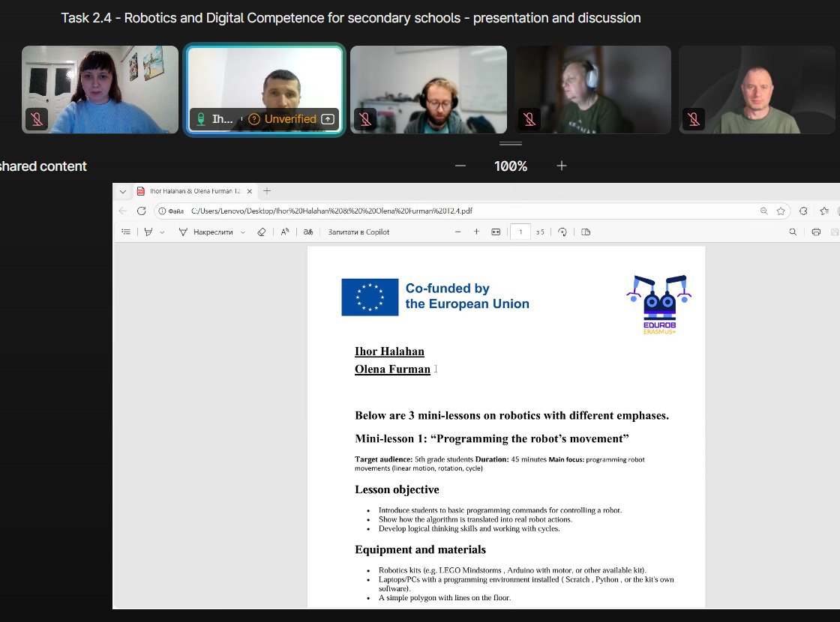Select the PDF eraser tool
The width and height of the screenshot is (840, 622).
click(261, 232)
